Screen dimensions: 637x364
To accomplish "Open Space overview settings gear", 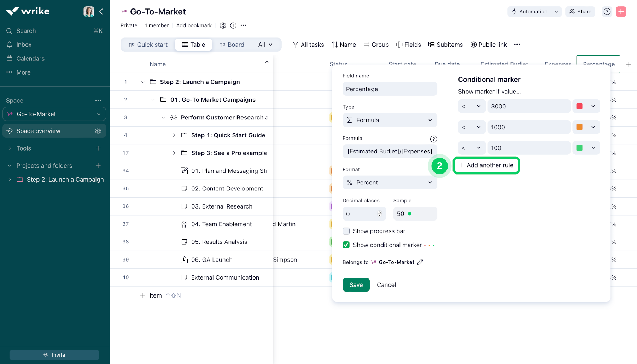I will coord(98,131).
